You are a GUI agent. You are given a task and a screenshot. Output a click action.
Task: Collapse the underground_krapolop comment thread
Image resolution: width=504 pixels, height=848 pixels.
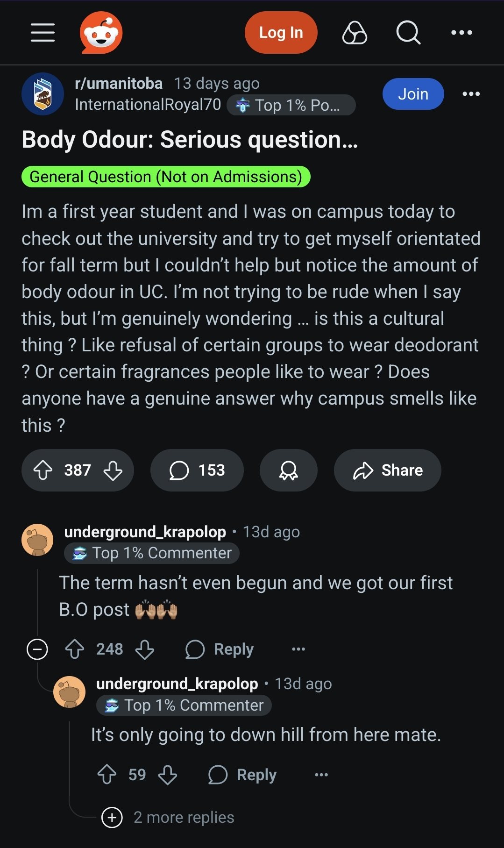tap(37, 649)
